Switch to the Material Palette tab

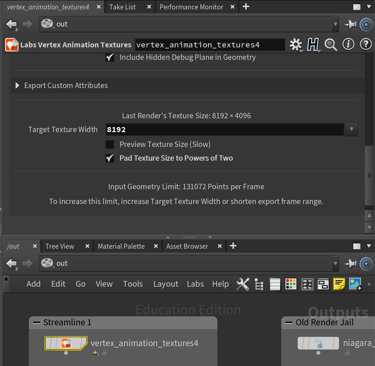click(121, 246)
